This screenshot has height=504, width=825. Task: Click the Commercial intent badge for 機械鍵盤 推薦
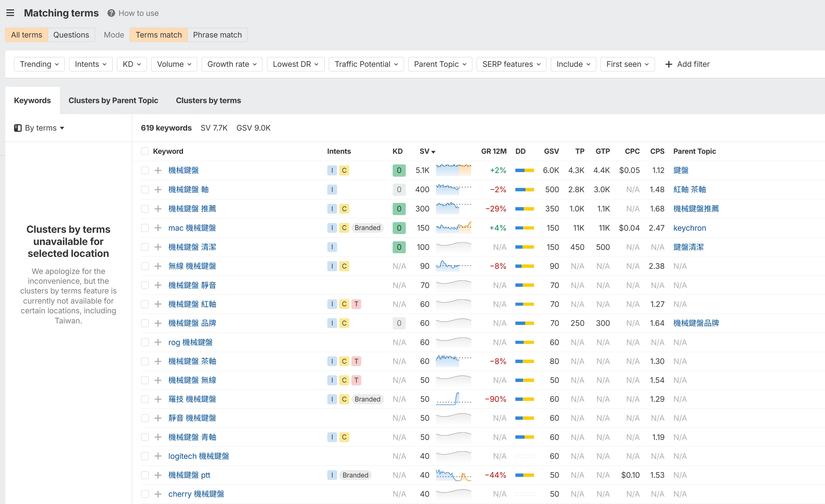click(x=344, y=209)
